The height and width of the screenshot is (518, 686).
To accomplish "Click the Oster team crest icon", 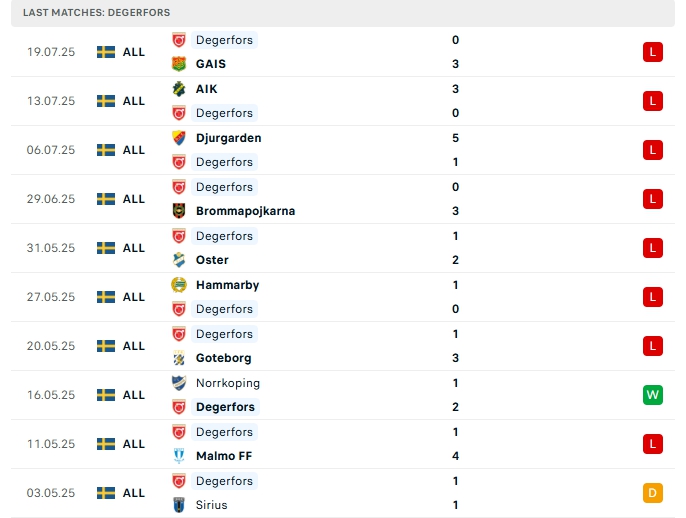I will [x=179, y=260].
